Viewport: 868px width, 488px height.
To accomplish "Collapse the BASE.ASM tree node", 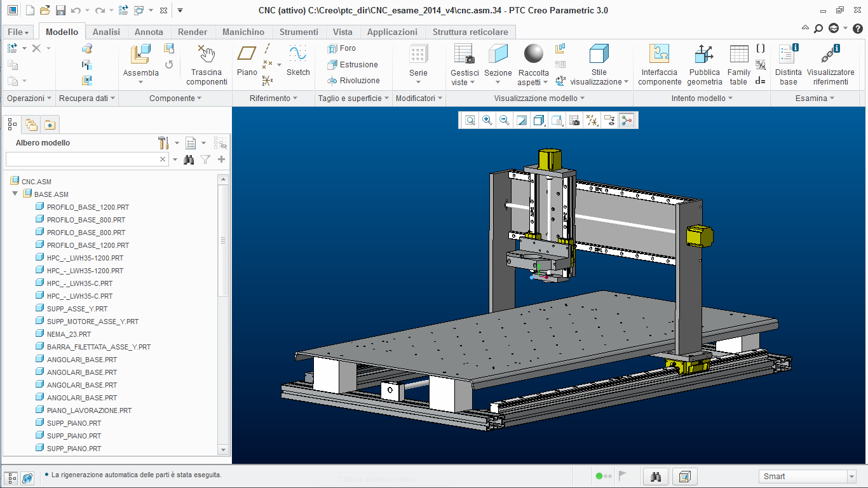I will [x=15, y=194].
